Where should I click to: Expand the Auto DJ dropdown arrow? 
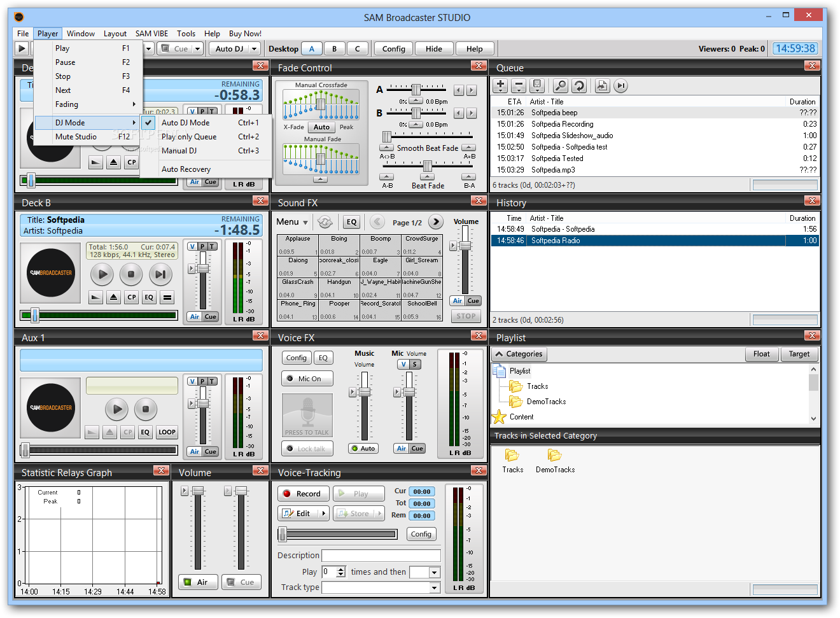pyautogui.click(x=254, y=48)
